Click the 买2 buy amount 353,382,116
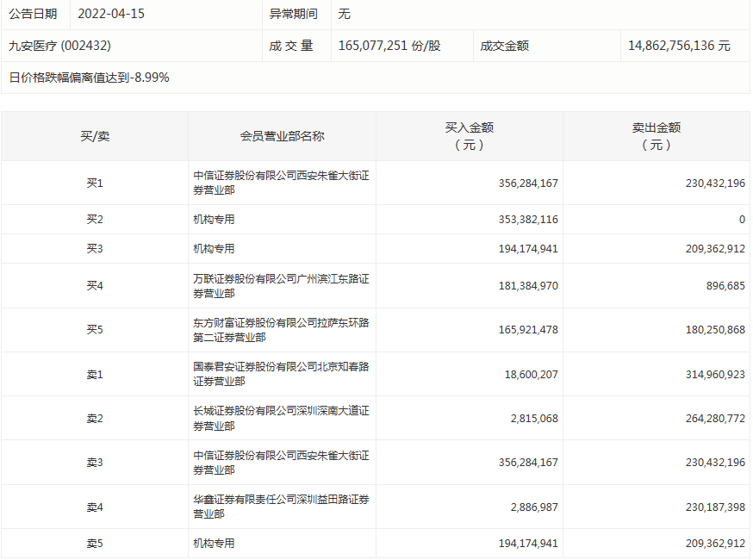 click(528, 220)
